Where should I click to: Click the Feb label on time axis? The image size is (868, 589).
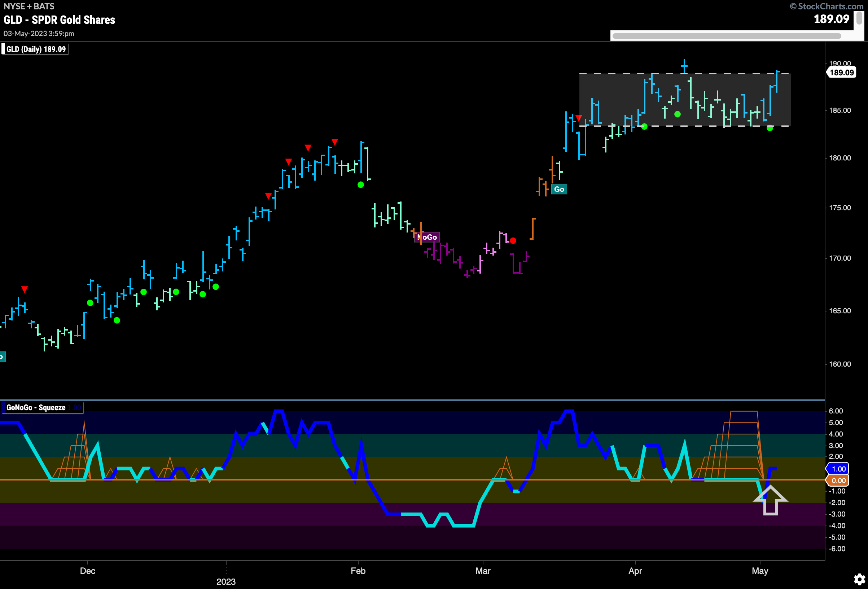click(x=358, y=571)
